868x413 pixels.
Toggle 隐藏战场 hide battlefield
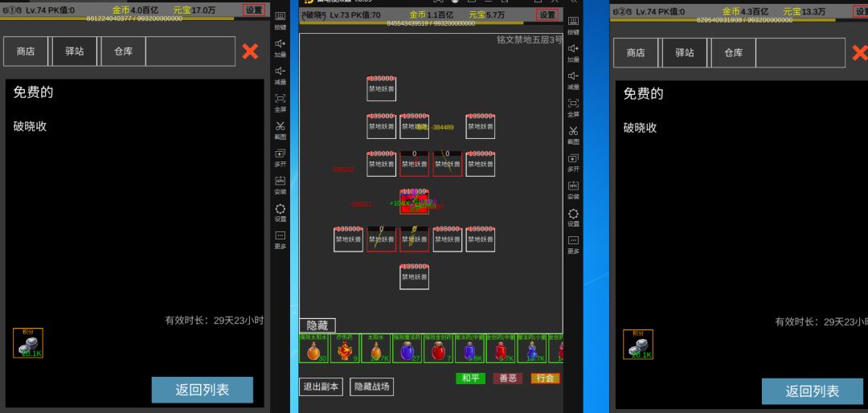pos(372,387)
